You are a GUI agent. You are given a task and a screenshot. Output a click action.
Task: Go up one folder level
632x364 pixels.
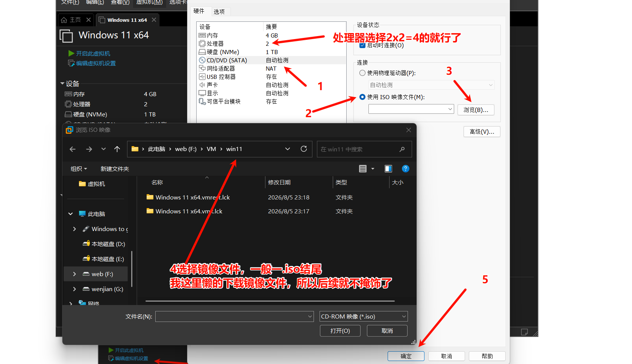117,149
